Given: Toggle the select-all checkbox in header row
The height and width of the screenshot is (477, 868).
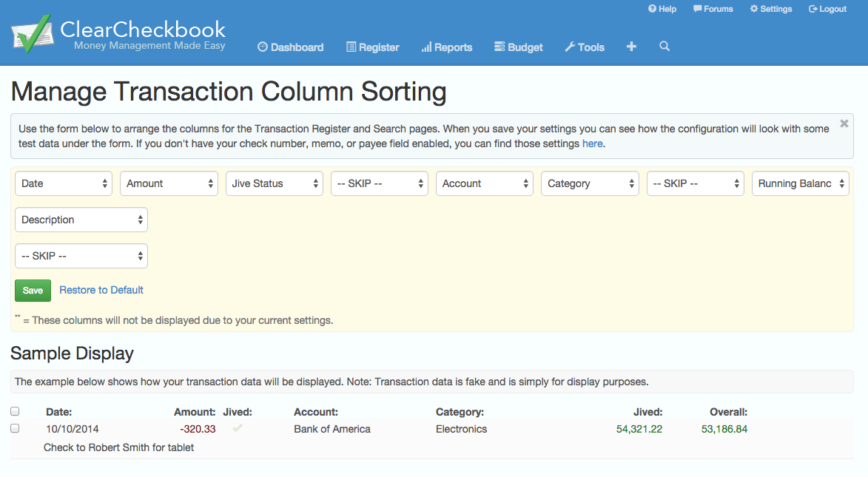Looking at the screenshot, I should pos(15,411).
